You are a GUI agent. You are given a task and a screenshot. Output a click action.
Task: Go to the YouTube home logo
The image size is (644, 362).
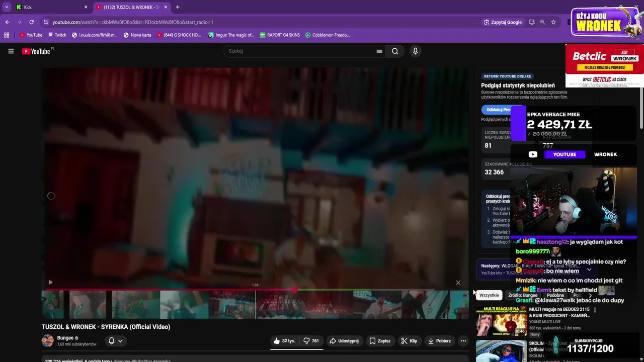[37, 51]
